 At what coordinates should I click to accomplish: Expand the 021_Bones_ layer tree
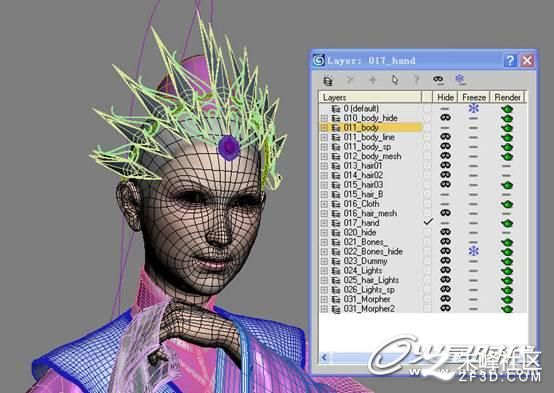324,242
